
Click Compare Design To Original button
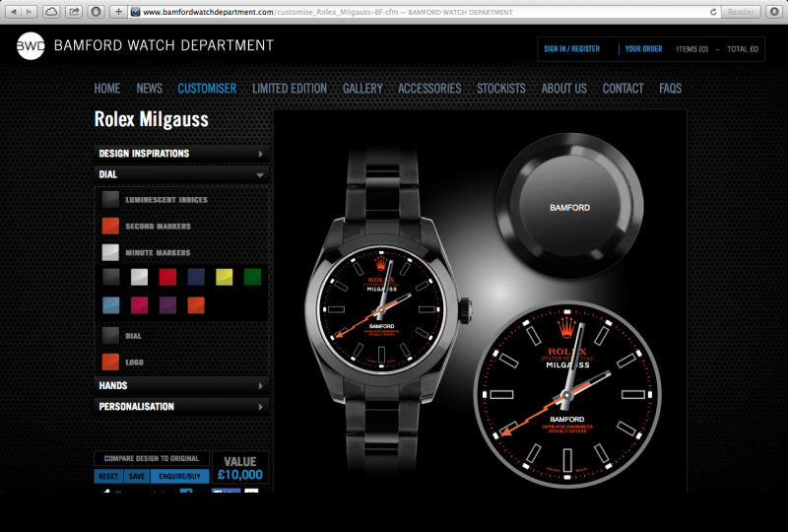152,458
